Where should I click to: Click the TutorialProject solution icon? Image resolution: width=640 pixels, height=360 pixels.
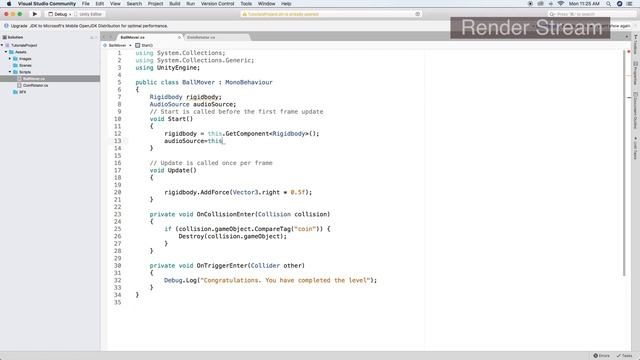7,45
